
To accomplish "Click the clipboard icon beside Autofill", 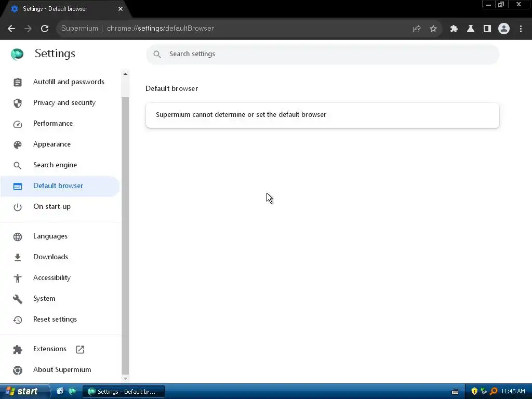I will tap(18, 82).
